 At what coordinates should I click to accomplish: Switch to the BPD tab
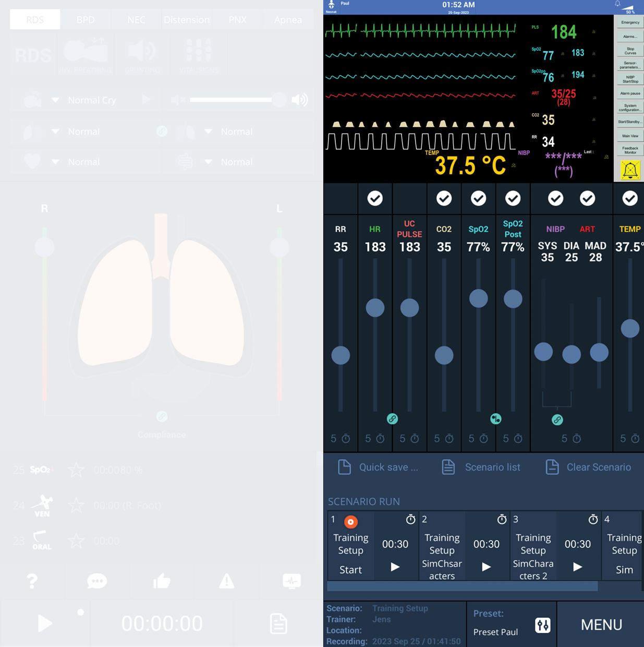tap(86, 20)
